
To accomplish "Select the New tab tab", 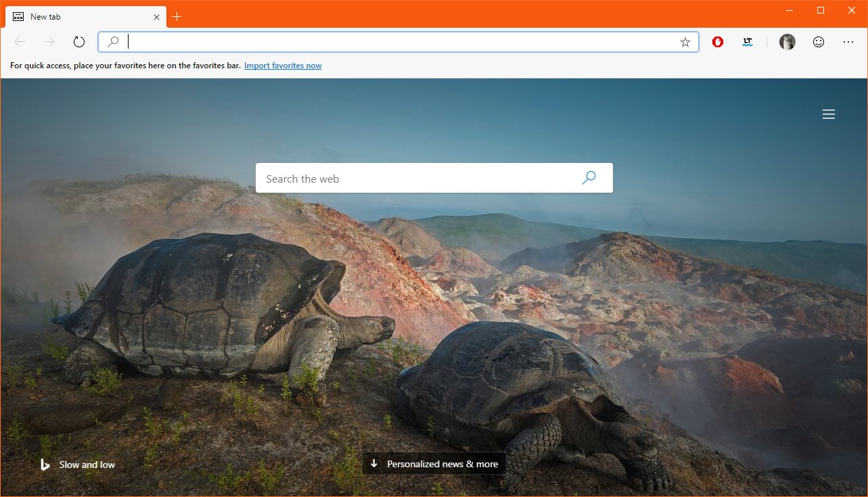I will tap(85, 16).
